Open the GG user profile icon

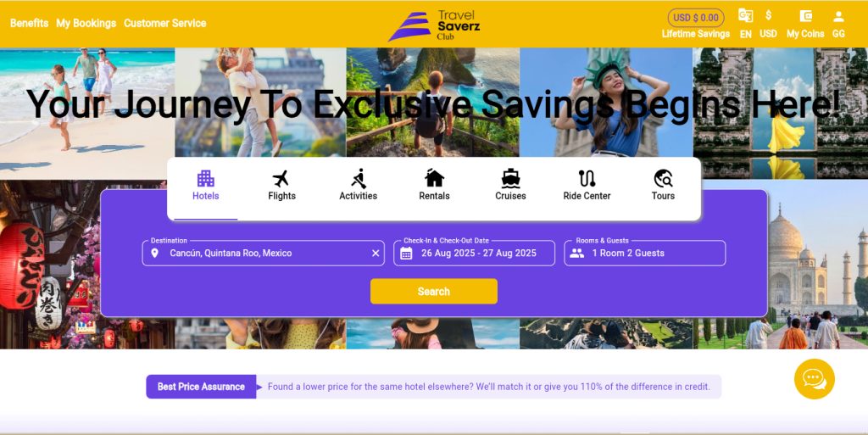tap(838, 24)
